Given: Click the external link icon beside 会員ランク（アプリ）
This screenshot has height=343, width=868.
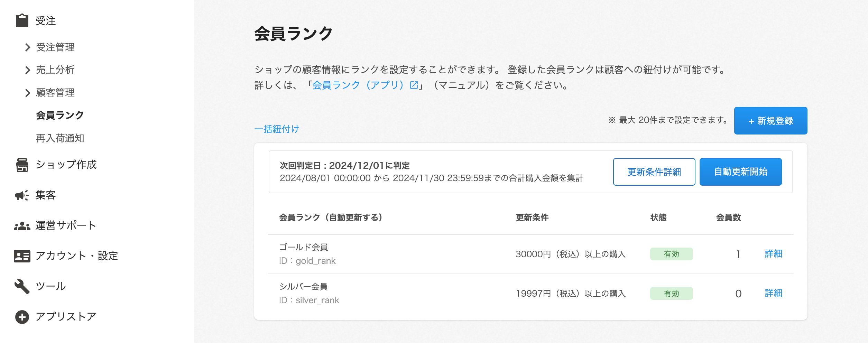Looking at the screenshot, I should pos(414,85).
